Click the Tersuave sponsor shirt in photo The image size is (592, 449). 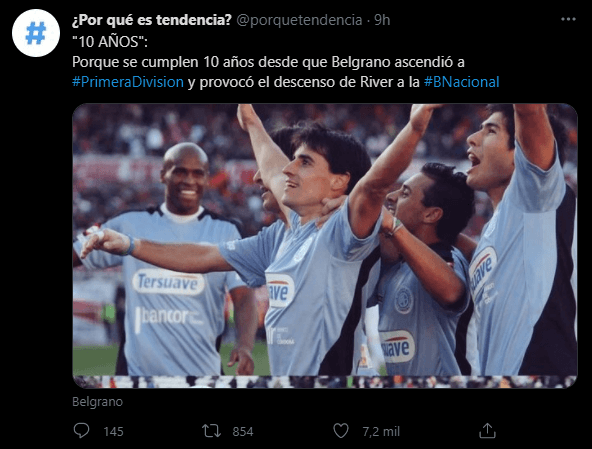168,282
